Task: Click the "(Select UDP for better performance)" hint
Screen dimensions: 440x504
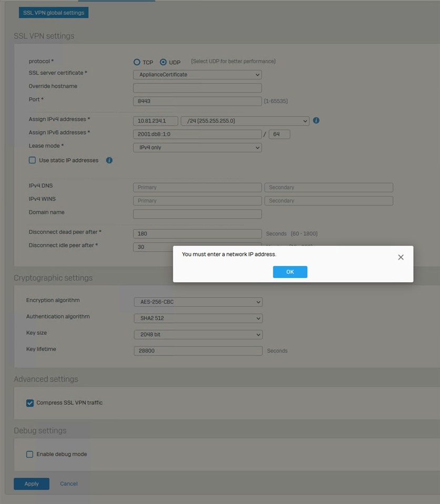Action: 233,61
